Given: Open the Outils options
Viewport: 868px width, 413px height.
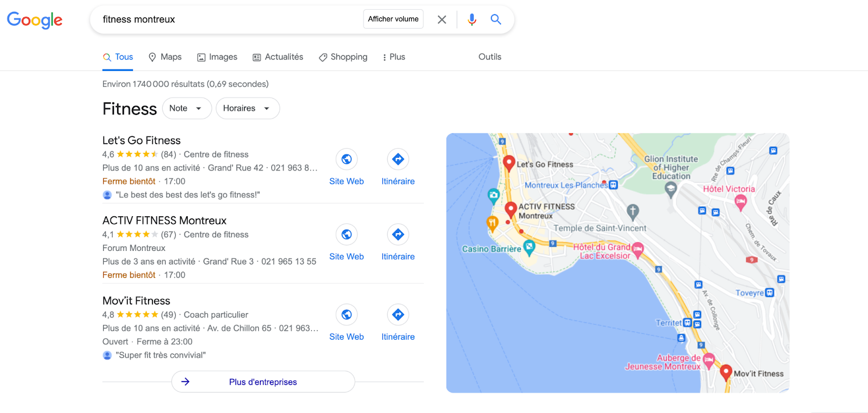Looking at the screenshot, I should pos(490,57).
